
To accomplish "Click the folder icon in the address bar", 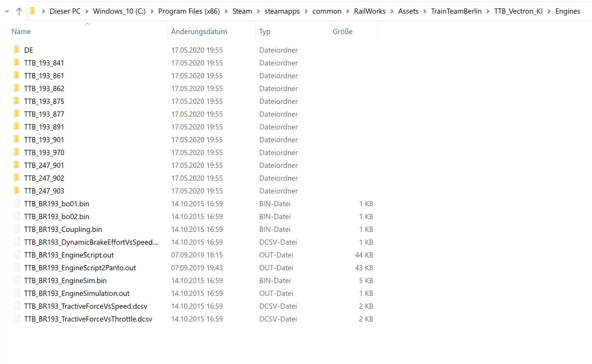I will [x=33, y=11].
